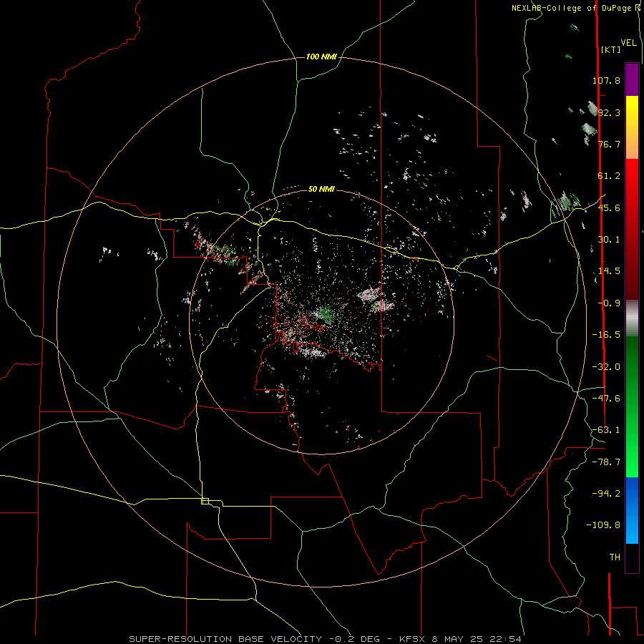This screenshot has width=644, height=644.
Task: Click the -32.0 velocity scale value
Action: click(606, 367)
